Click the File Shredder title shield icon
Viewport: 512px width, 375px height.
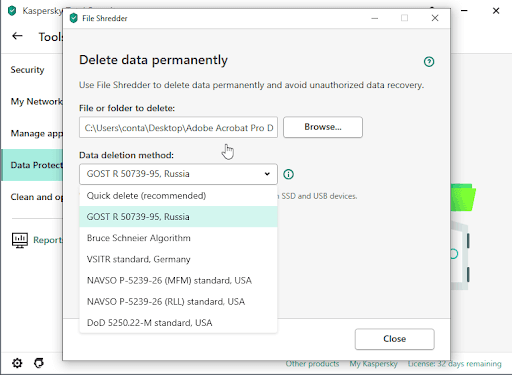(74, 18)
